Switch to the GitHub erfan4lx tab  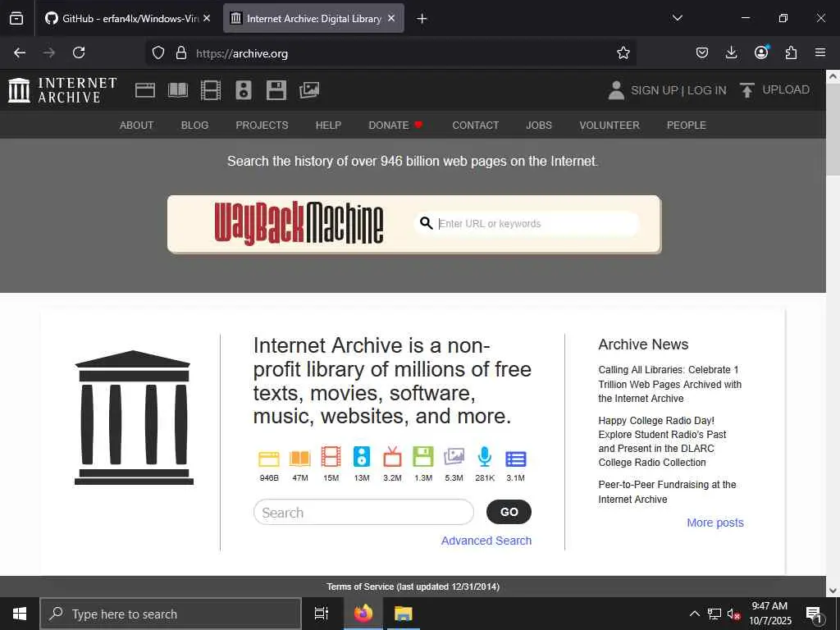pyautogui.click(x=127, y=18)
